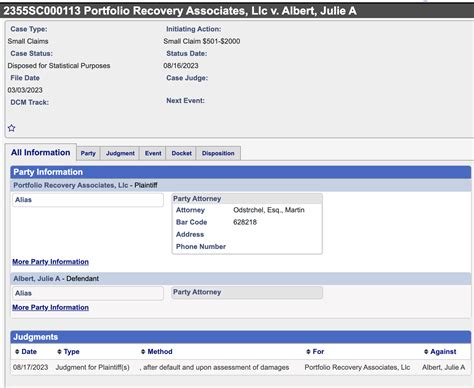Viewport: 474px width, 388px height.
Task: Click 'Portfolio Recovery Associates, Llc - Plaintiff' row
Action: coord(240,185)
